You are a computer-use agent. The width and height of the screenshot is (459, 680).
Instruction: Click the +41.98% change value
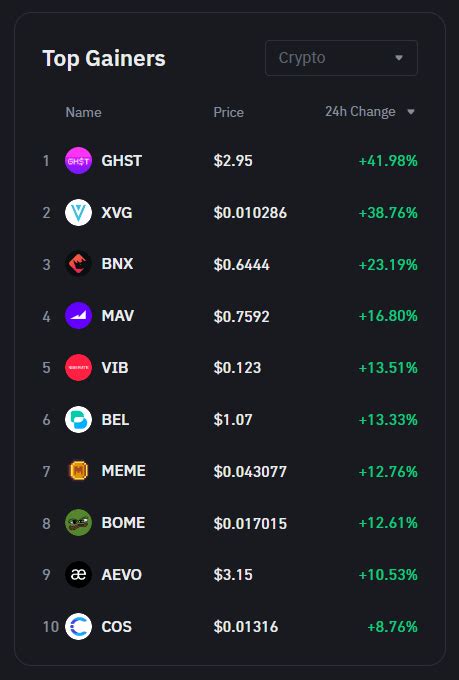(x=388, y=161)
